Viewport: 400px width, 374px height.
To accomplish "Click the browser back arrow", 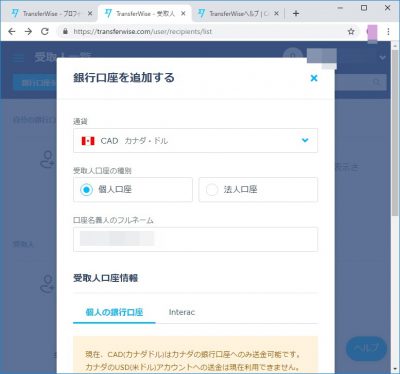I will (12, 32).
